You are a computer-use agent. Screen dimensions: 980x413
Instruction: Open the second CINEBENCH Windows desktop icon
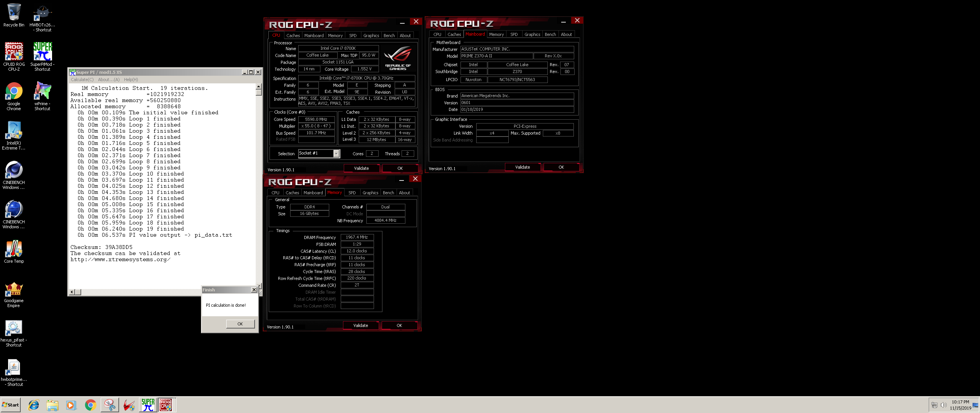coord(14,215)
